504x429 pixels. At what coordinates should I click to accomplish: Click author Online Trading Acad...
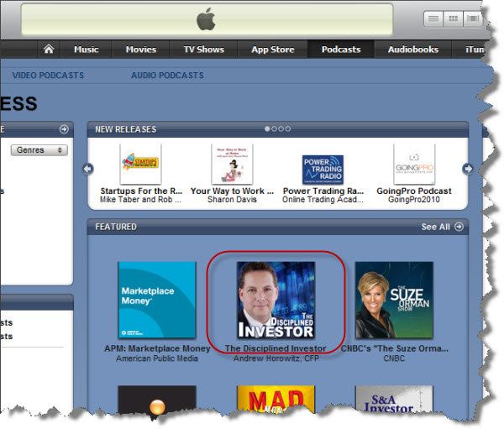coord(323,200)
